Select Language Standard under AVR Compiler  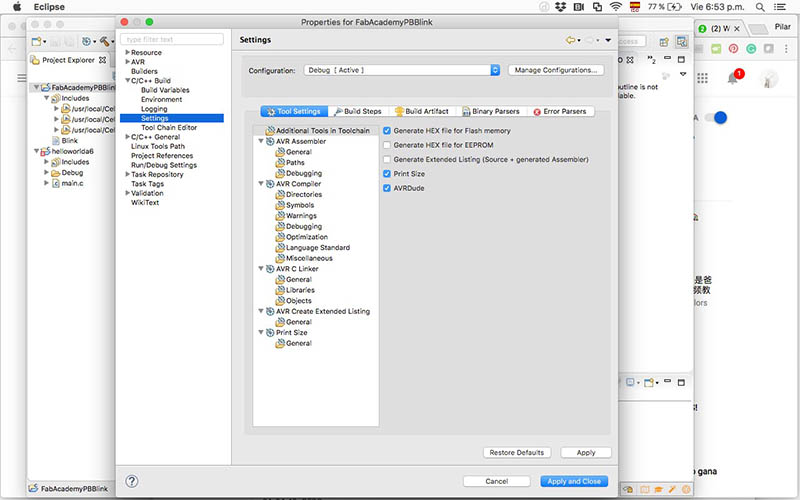pyautogui.click(x=318, y=247)
